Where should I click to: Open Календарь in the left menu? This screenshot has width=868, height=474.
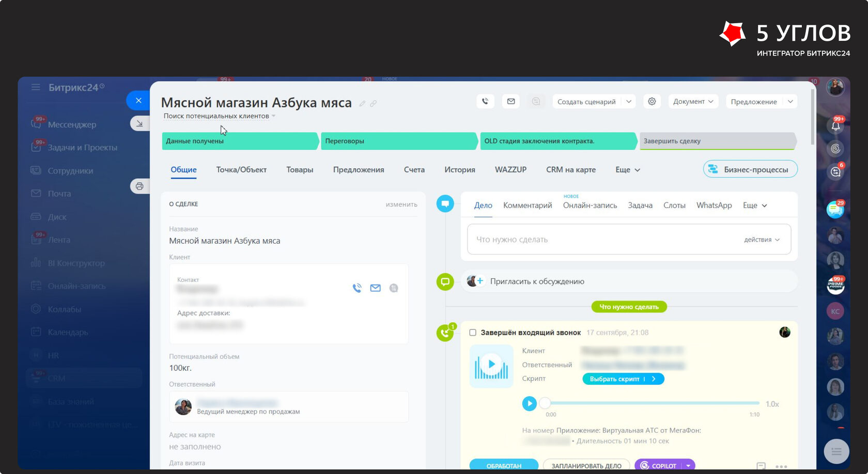tap(68, 332)
